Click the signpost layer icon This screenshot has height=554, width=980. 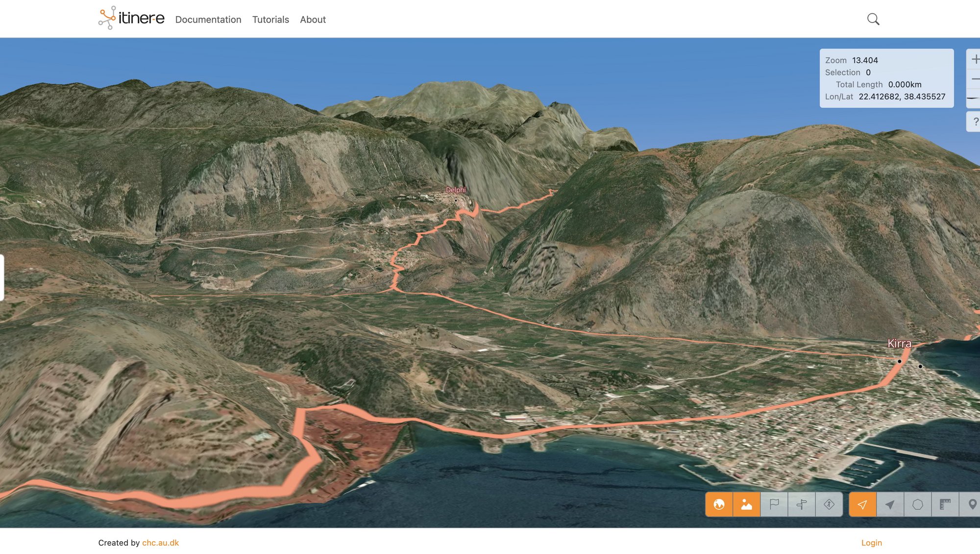[802, 504]
